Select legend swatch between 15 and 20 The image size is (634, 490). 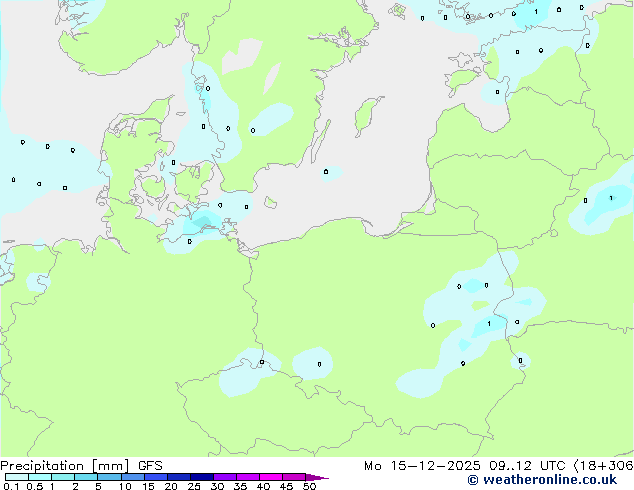[156, 477]
